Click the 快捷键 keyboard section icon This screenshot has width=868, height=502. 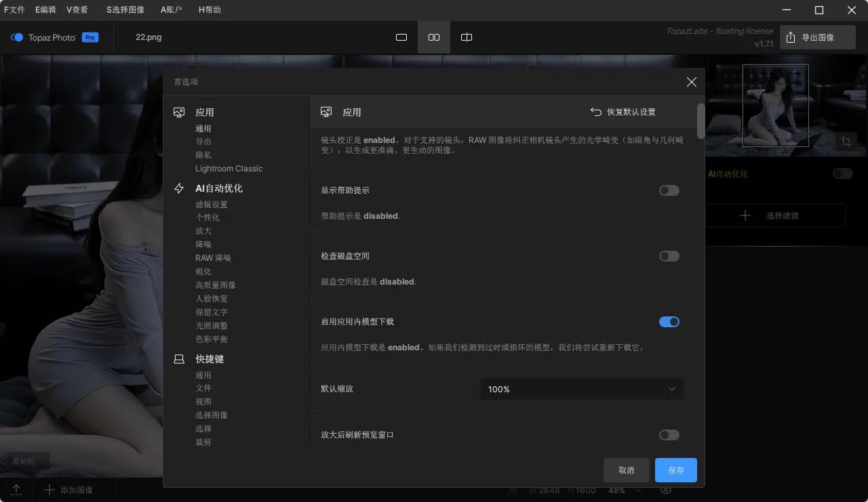(179, 359)
